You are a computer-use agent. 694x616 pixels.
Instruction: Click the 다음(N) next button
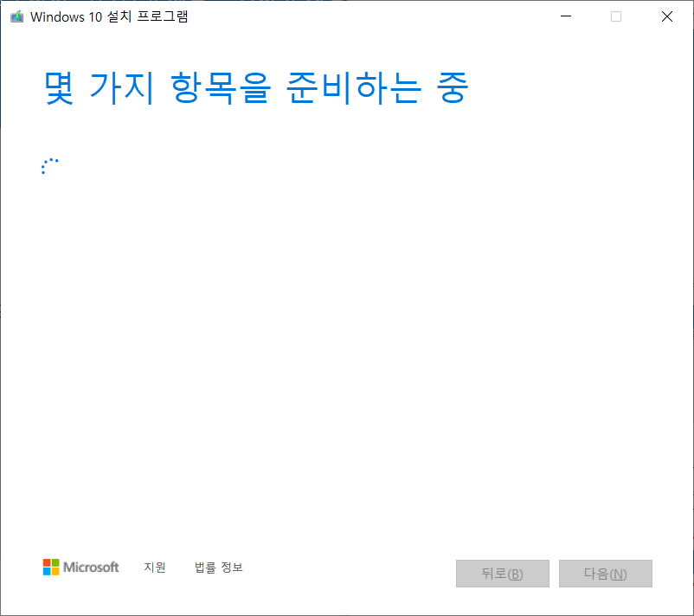point(605,574)
